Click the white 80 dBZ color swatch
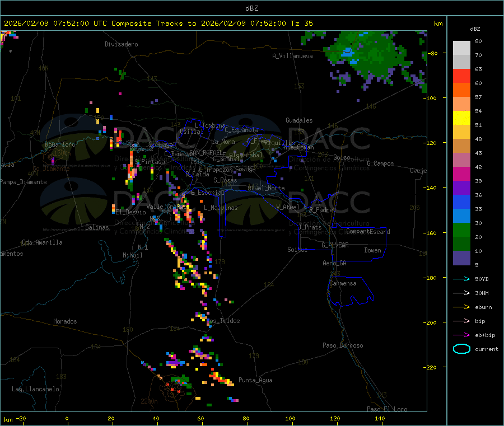Image resolution: width=504 pixels, height=426 pixels. coord(461,48)
